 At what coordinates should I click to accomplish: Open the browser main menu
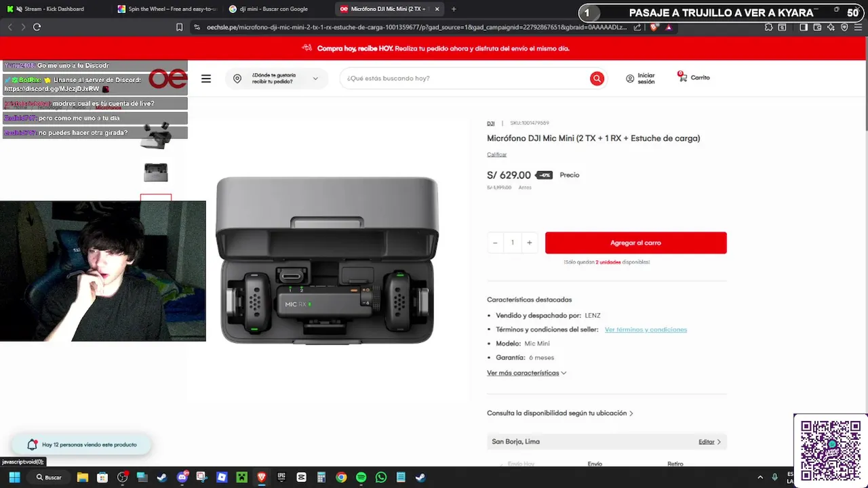(859, 27)
